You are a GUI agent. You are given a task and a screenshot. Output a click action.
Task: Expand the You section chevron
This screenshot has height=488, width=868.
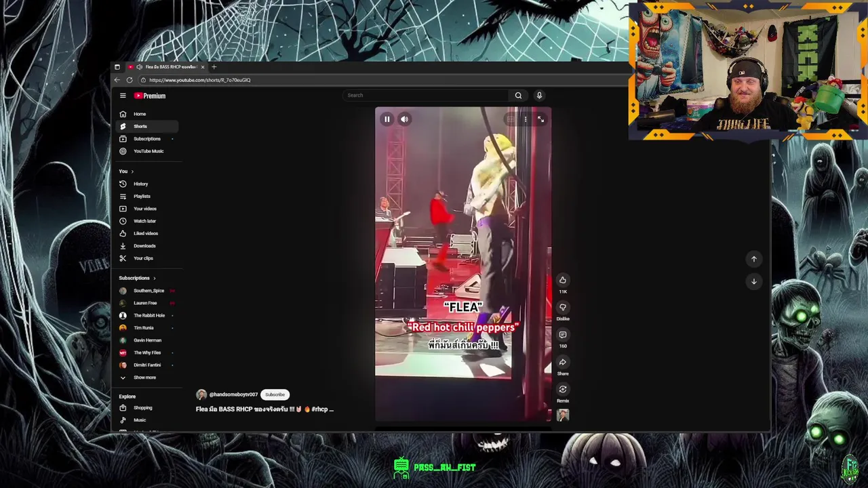pos(132,171)
